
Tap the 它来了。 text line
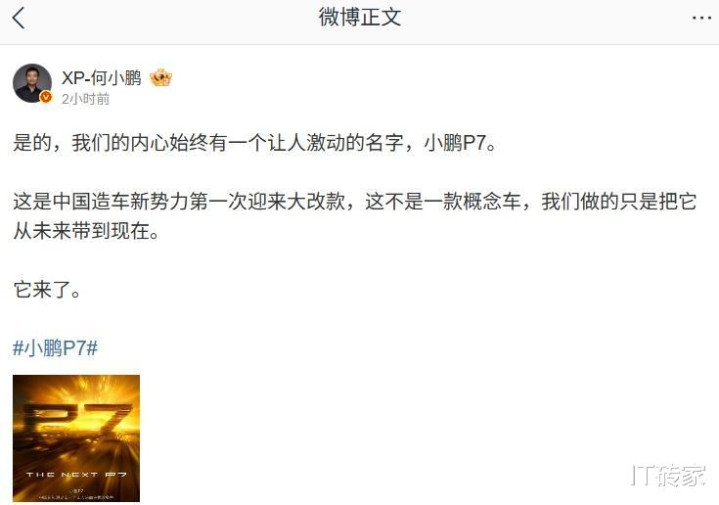47,289
